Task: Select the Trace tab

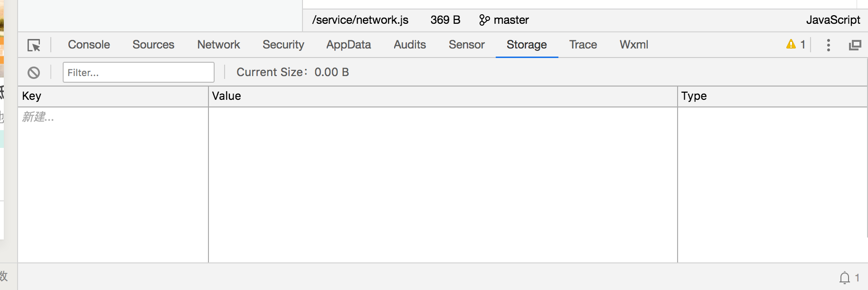Action: [x=583, y=45]
